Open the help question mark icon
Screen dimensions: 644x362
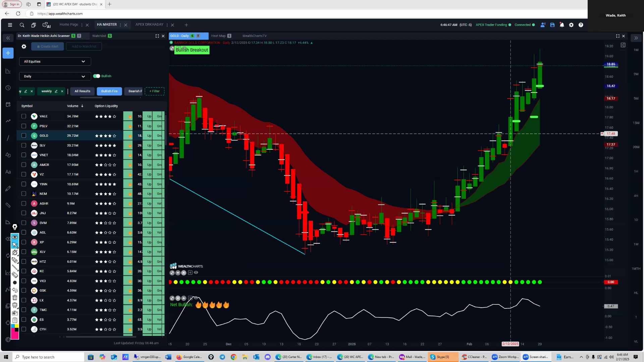click(x=581, y=25)
